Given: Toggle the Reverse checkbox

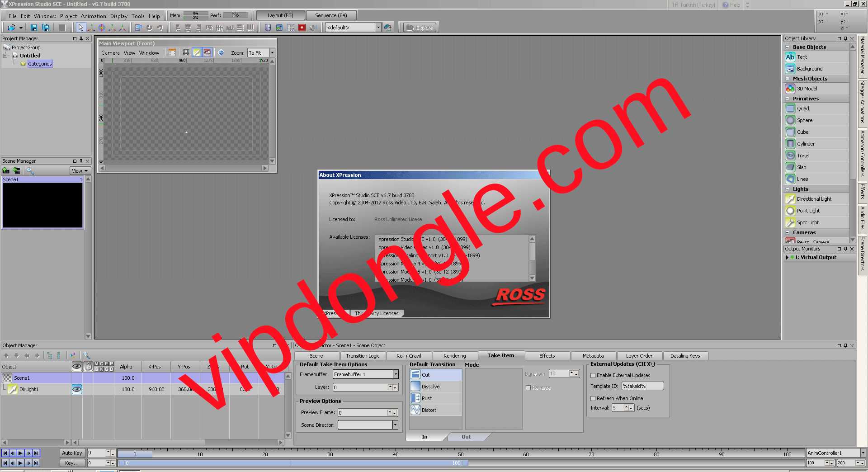Looking at the screenshot, I should (x=528, y=388).
